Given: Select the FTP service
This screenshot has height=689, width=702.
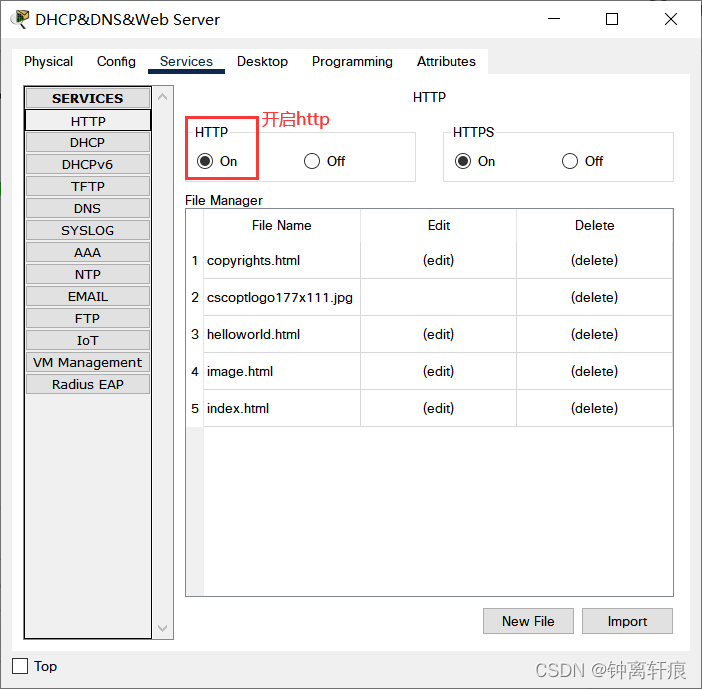Looking at the screenshot, I should (x=88, y=318).
